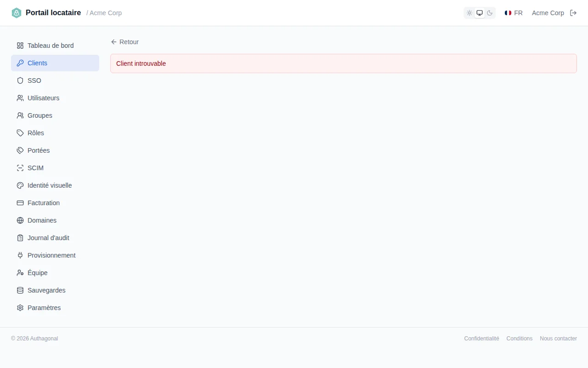
Task: Click the Retour left arrow icon
Action: (114, 42)
